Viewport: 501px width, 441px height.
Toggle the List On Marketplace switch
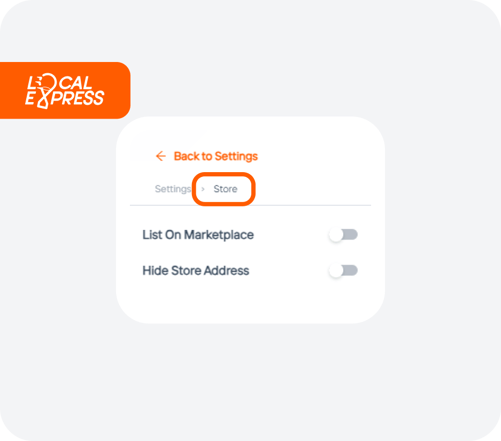(x=343, y=235)
